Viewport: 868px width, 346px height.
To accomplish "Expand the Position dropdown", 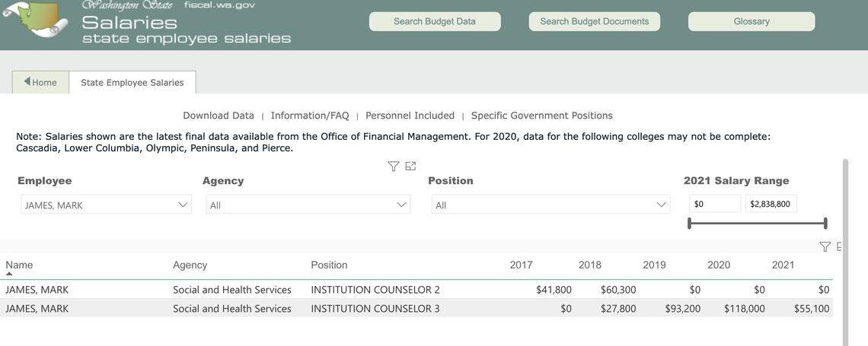I will point(550,205).
